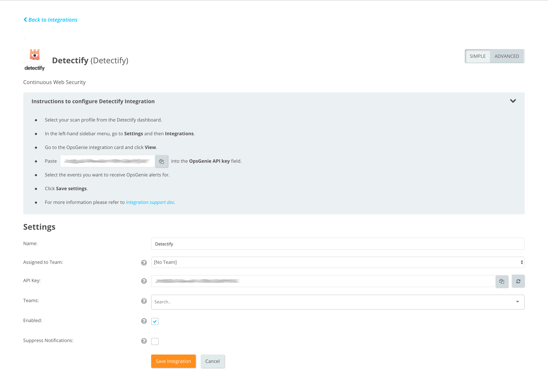Click help icon next to Enabled
548x392 pixels.
144,321
